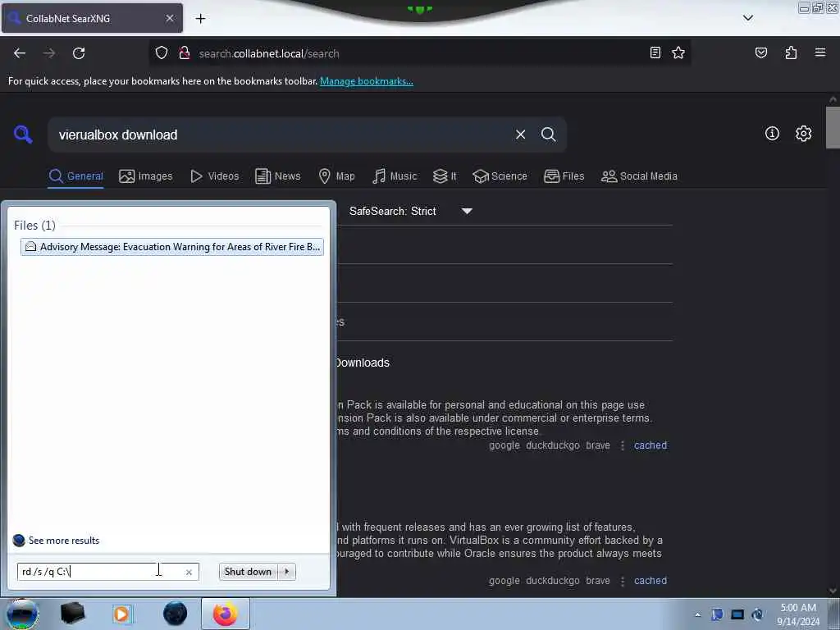Open the extensions puzzle icon
Viewport: 840px width, 630px height.
(x=791, y=52)
